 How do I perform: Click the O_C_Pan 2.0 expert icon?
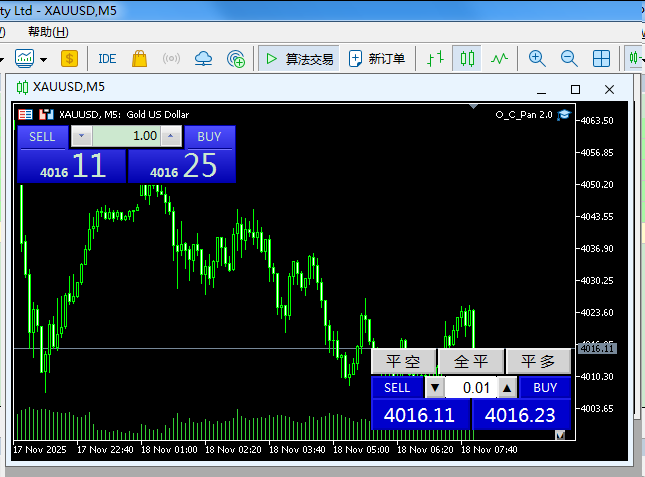coord(564,115)
